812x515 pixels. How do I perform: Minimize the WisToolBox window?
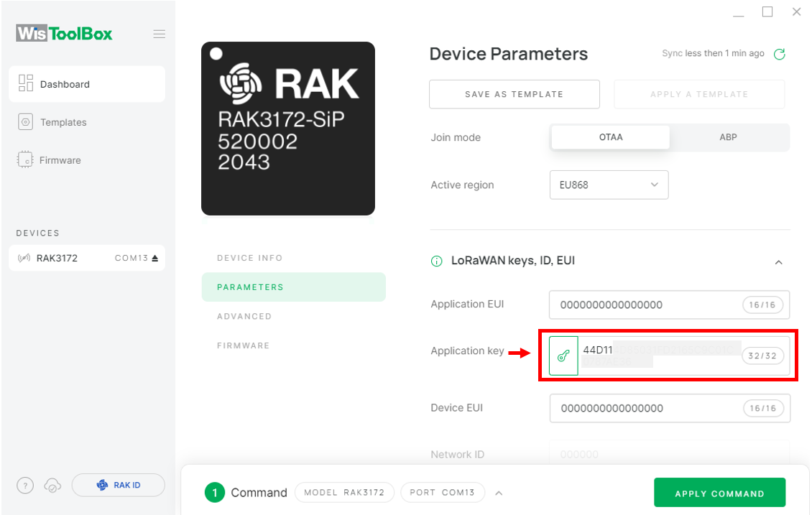click(739, 16)
